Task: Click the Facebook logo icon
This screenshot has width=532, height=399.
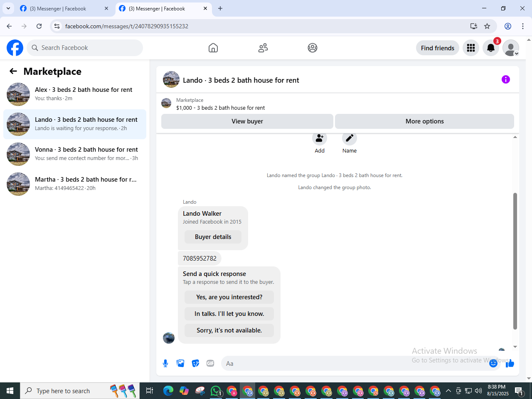Action: pos(15,48)
